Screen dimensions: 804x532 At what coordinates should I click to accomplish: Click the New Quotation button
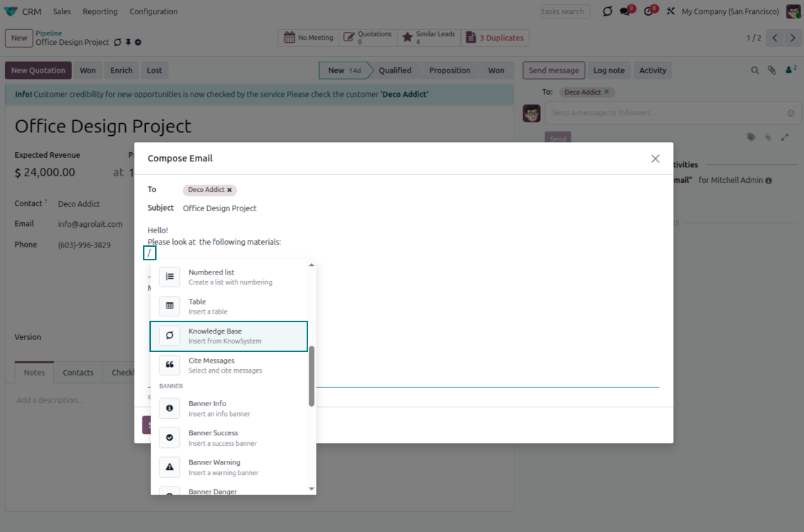38,70
